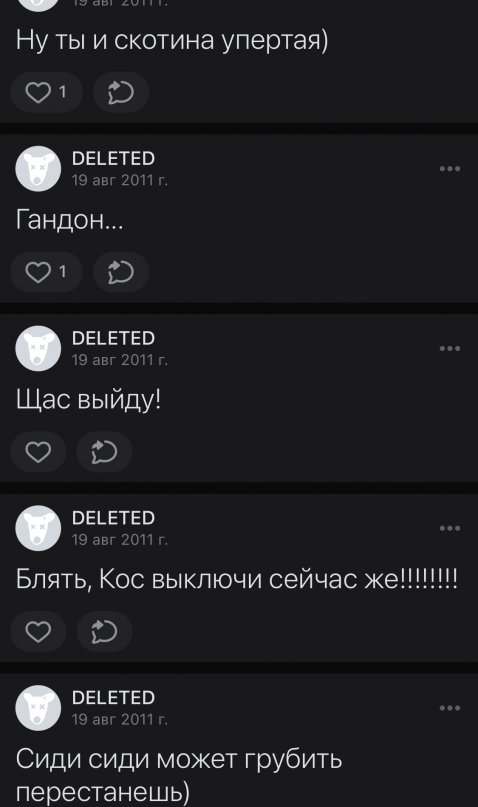This screenshot has height=807, width=478.
Task: Open the date under DELETED on "Кос выключи" comment
Action: click(x=120, y=539)
